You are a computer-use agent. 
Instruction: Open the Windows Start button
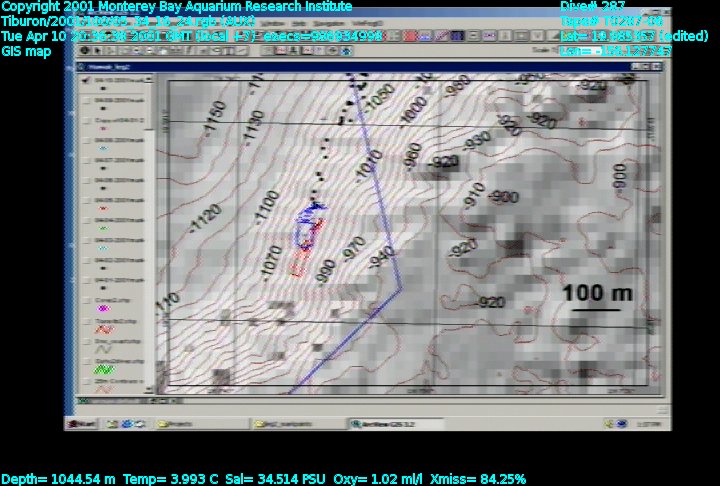(x=82, y=424)
